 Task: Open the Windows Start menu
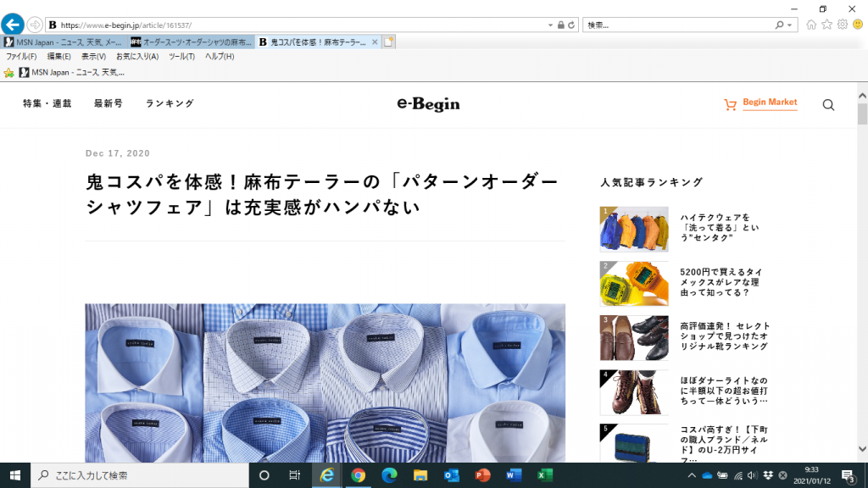pos(15,475)
